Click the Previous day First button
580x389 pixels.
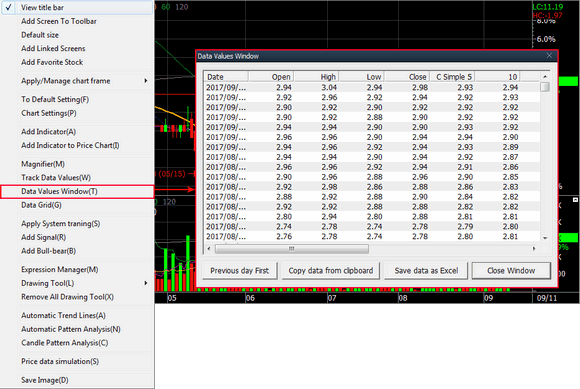[240, 271]
